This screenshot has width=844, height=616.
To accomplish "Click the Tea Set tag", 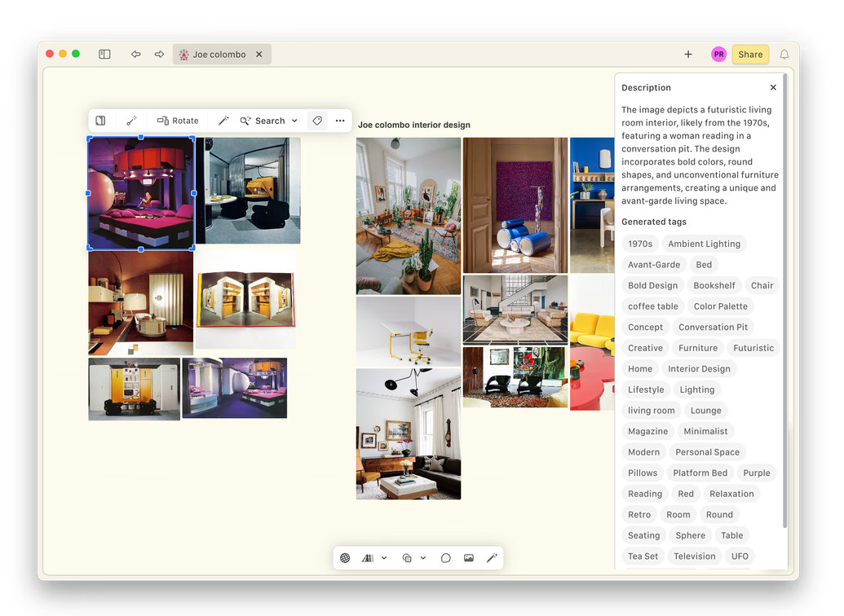I will pyautogui.click(x=643, y=557).
